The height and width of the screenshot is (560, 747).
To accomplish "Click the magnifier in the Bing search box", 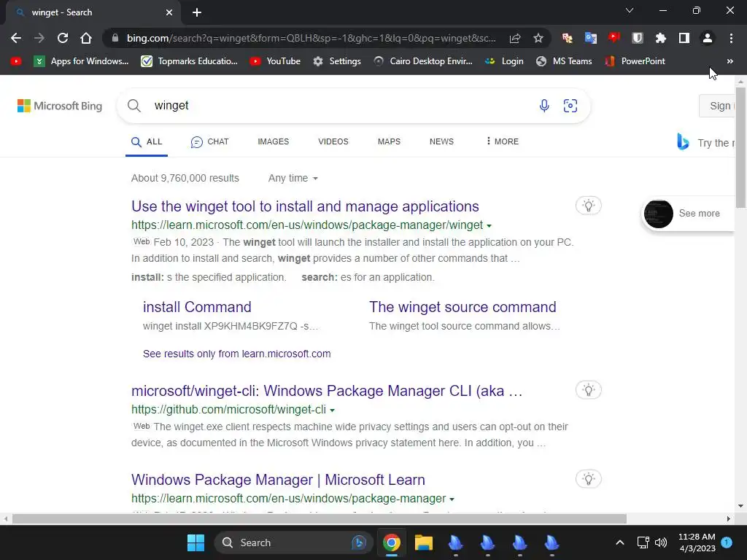I will (134, 106).
